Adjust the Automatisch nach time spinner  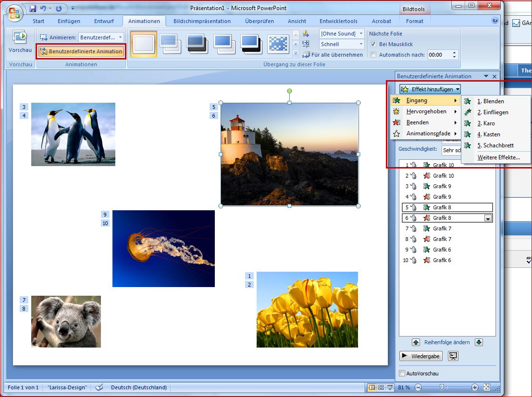coord(454,55)
